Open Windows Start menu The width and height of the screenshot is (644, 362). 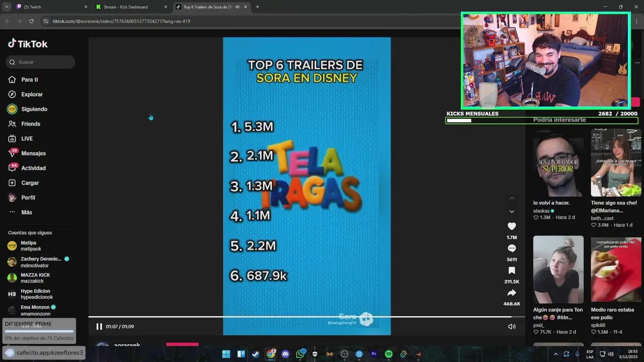click(226, 354)
